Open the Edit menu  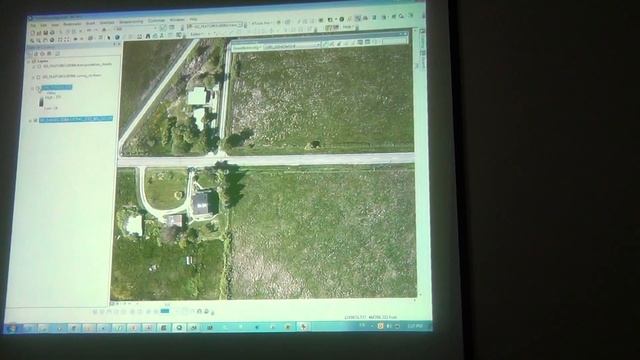[44, 25]
